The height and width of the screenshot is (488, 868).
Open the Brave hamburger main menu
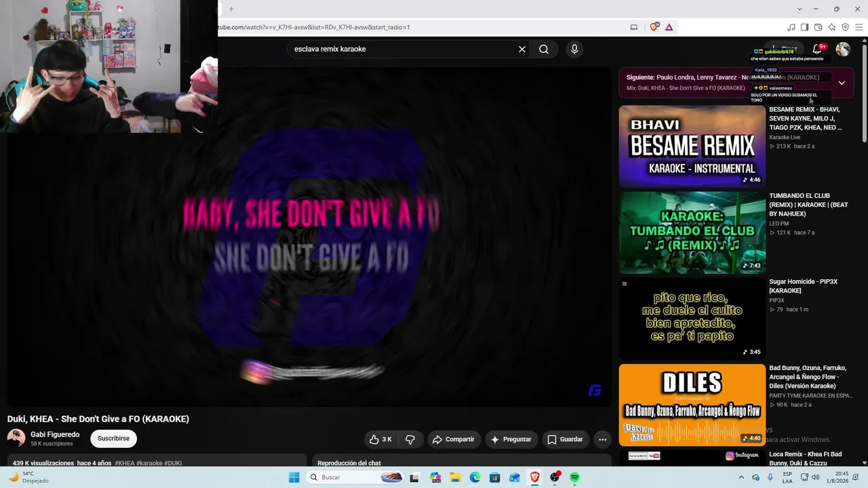coord(859,27)
